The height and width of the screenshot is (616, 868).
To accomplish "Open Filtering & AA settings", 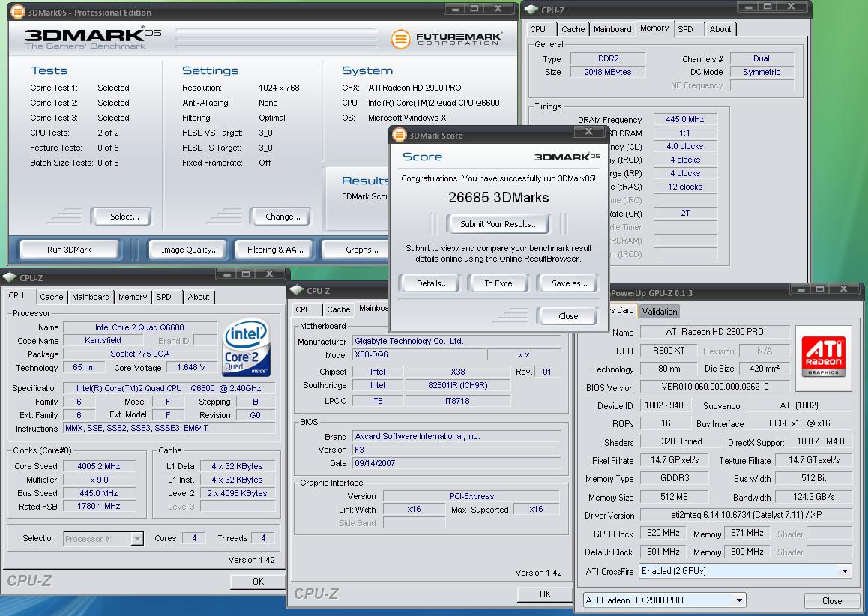I will click(275, 250).
